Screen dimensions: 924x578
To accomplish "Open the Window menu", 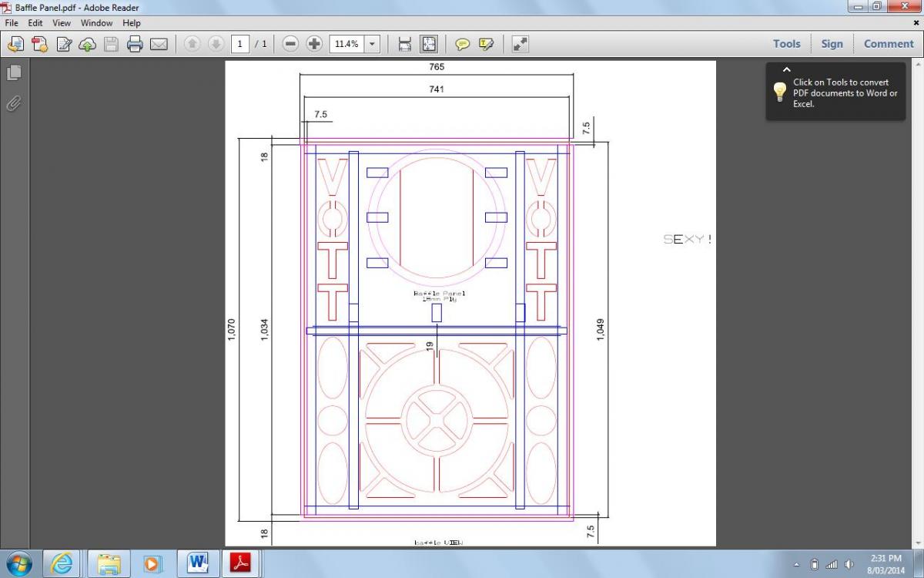I will tap(96, 23).
